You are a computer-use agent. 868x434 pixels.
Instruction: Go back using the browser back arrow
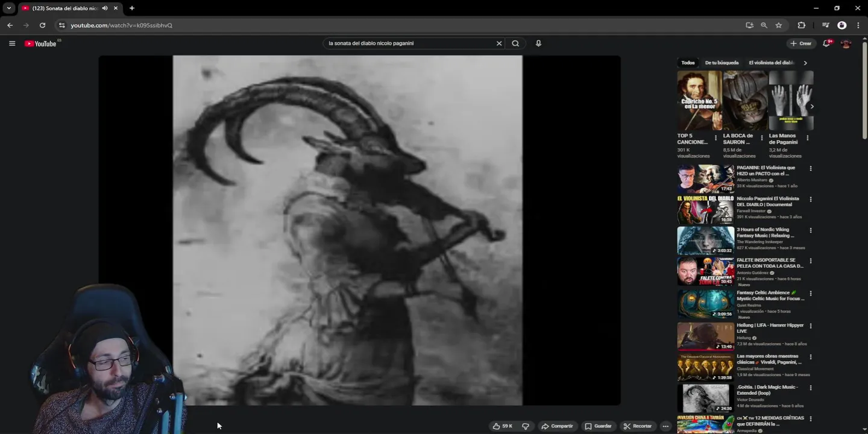click(10, 25)
